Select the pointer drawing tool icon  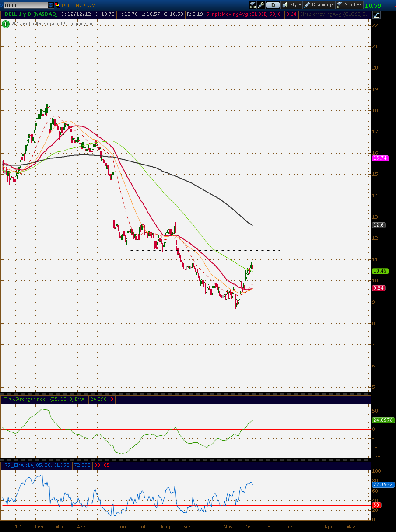coord(253,5)
